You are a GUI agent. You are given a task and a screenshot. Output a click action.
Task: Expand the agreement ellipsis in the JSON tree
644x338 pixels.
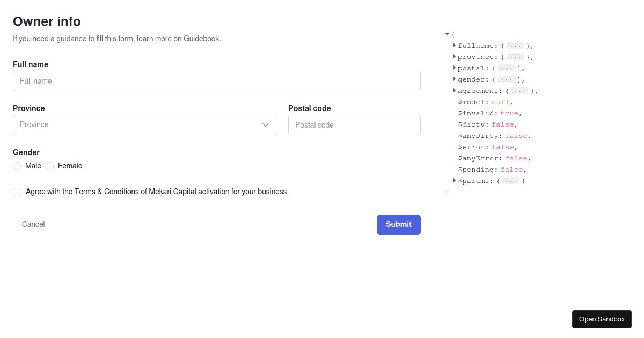coord(519,91)
